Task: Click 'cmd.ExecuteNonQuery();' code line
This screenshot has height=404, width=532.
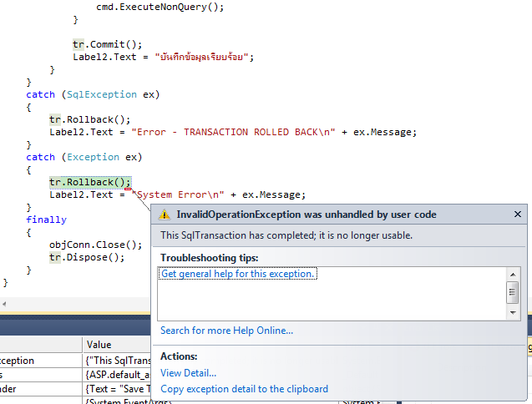Action: [x=160, y=8]
